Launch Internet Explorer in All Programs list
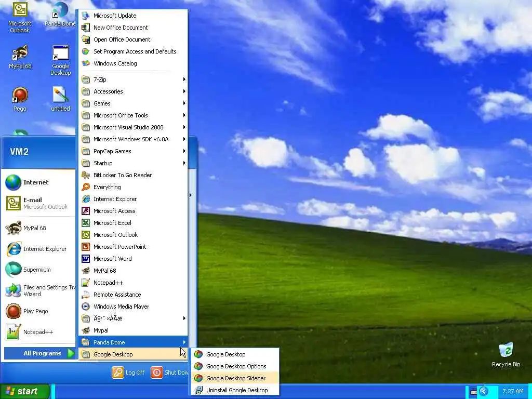 point(133,199)
